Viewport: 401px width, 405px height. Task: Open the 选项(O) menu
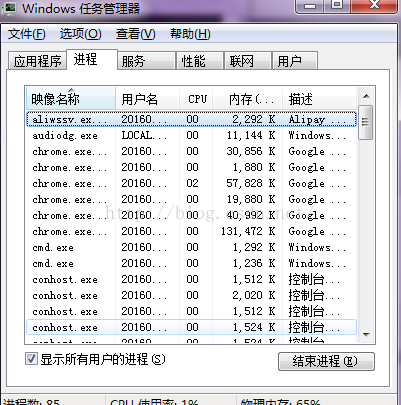click(x=80, y=34)
